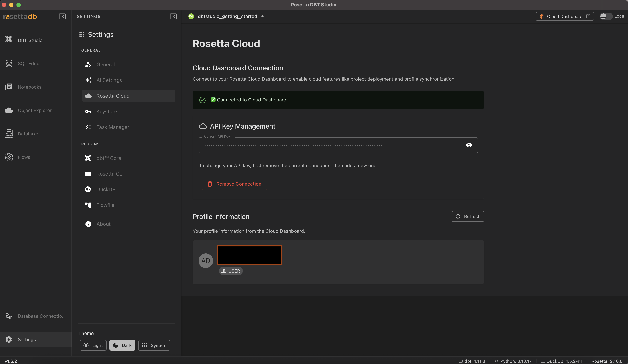The image size is (628, 364).
Task: Click the Rosetta Cloud page heading
Action: (x=226, y=44)
